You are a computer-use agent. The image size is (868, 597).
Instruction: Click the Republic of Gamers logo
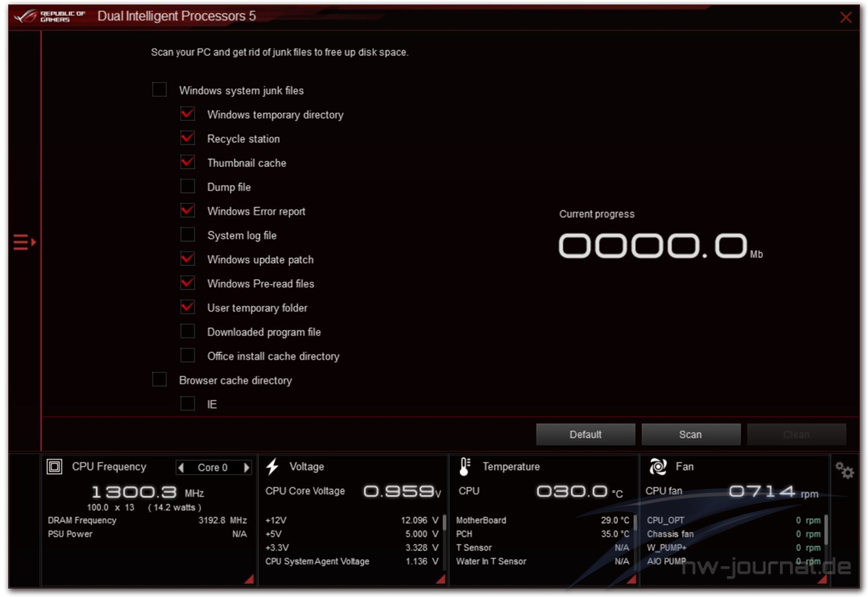click(50, 16)
